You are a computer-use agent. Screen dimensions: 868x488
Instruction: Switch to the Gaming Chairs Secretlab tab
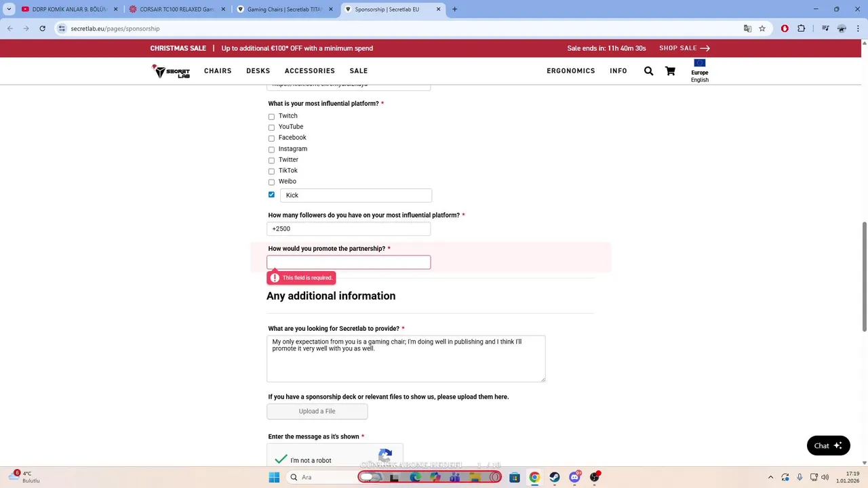285,9
